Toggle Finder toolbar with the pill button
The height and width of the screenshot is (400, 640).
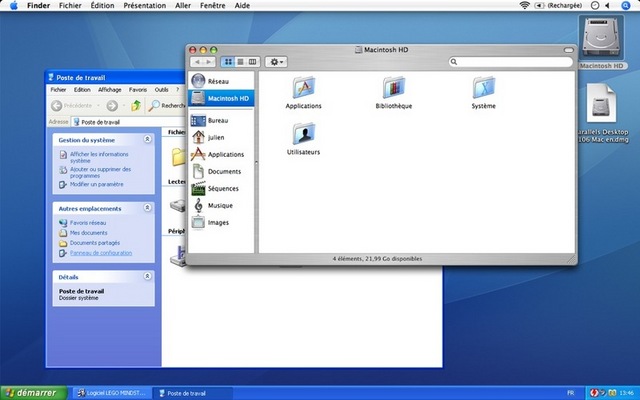click(568, 50)
